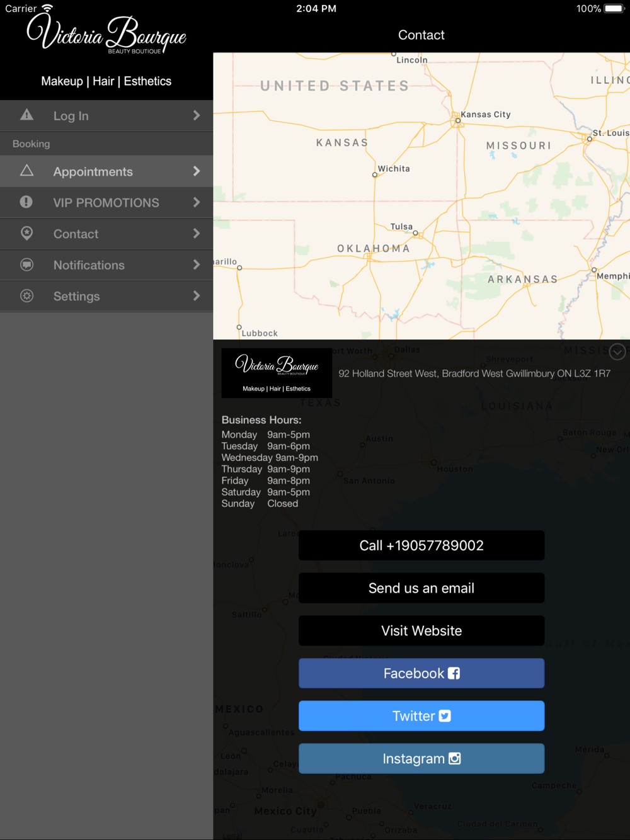Tap the Visit Website button
Viewport: 630px width, 840px height.
click(x=421, y=630)
